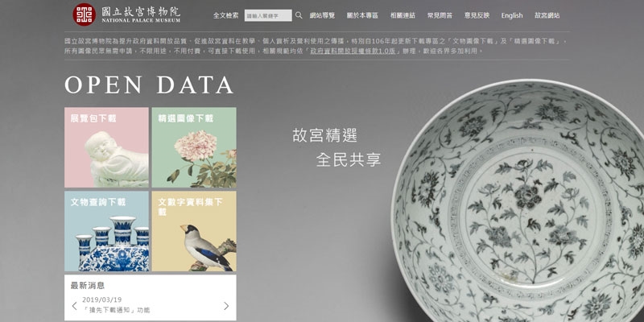Switch the site language to English
The image size is (644, 322).
[x=512, y=15]
